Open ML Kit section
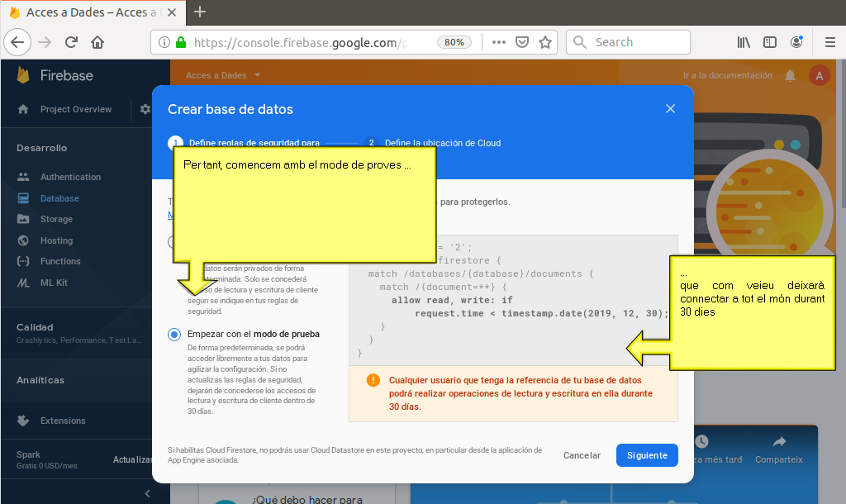 54,283
